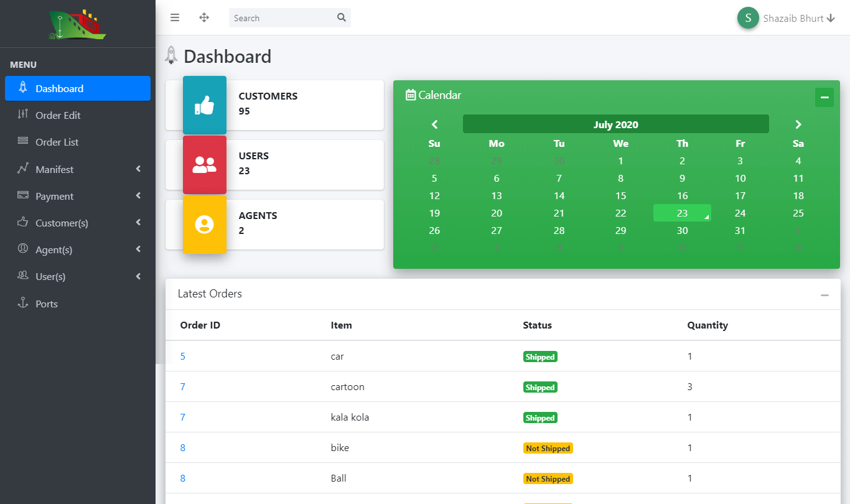Collapse the Calendar panel
Image resolution: width=850 pixels, height=504 pixels.
[x=824, y=98]
